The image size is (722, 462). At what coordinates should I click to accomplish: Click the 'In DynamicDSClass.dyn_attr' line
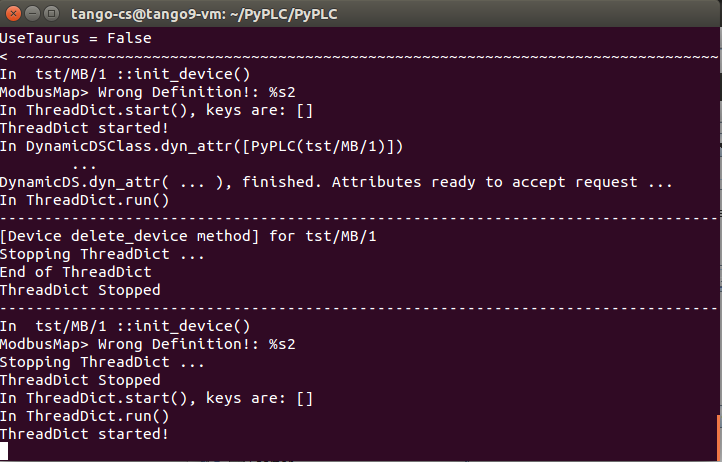[x=202, y=146]
